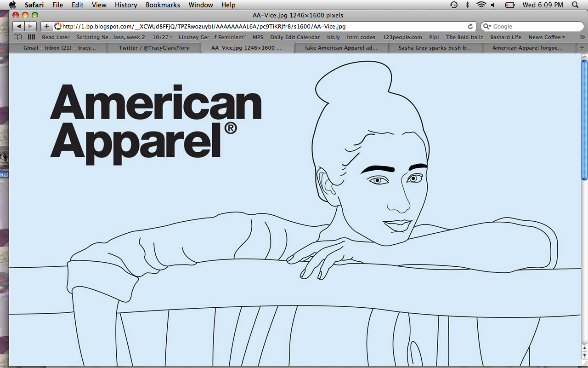Click the vertical scrollbar thumb
Image resolution: width=588 pixels, height=368 pixels.
pos(584,120)
